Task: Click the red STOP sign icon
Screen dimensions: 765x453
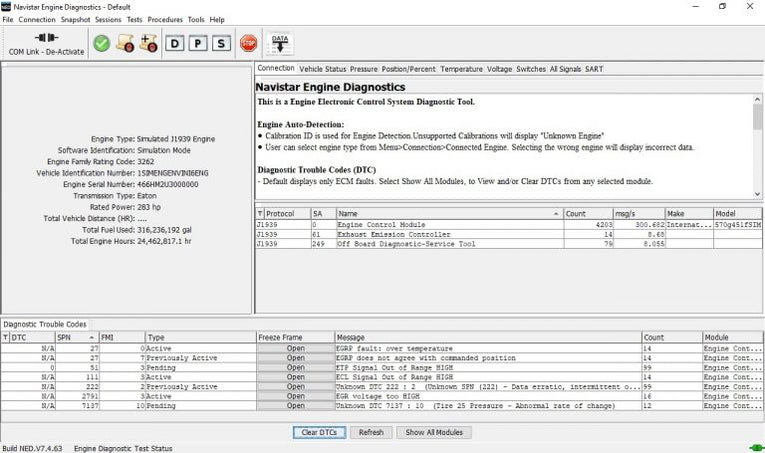Action: (249, 43)
